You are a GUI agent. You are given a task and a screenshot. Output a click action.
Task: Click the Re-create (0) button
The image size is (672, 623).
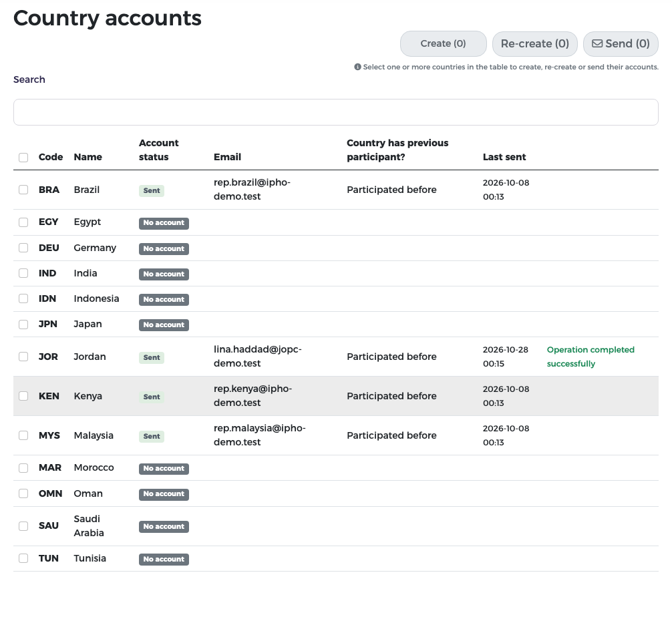pos(535,43)
